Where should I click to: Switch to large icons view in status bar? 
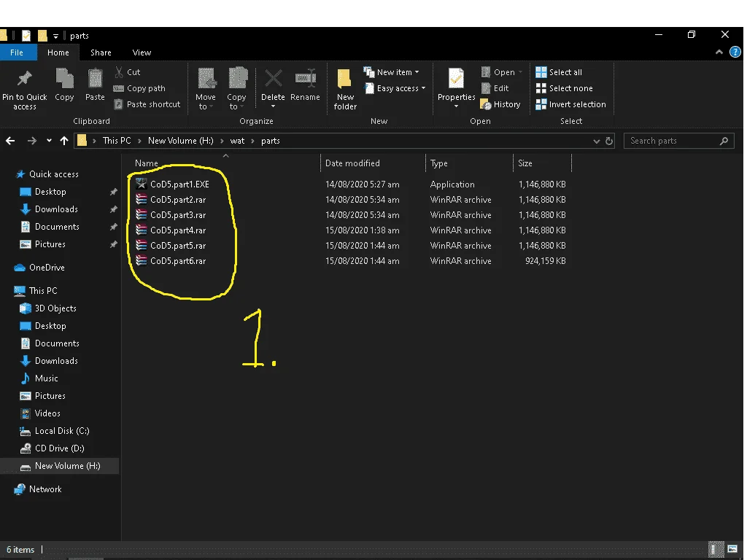[x=732, y=550]
